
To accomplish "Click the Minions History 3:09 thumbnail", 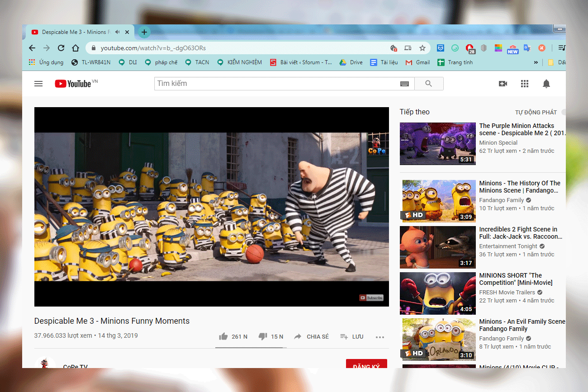I will (x=439, y=201).
